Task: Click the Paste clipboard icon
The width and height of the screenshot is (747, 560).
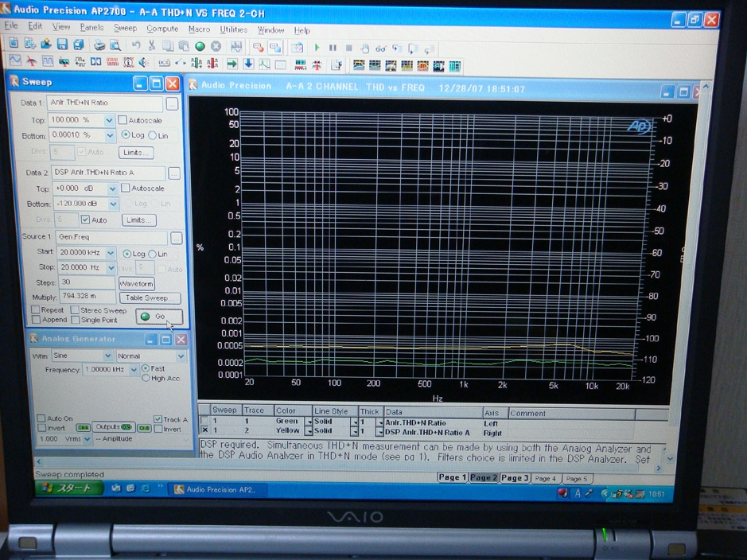Action: pos(184,46)
